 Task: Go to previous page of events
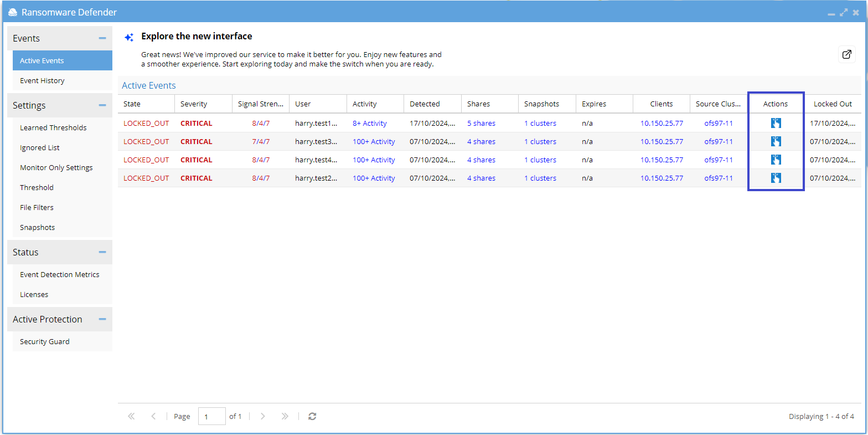click(x=153, y=416)
